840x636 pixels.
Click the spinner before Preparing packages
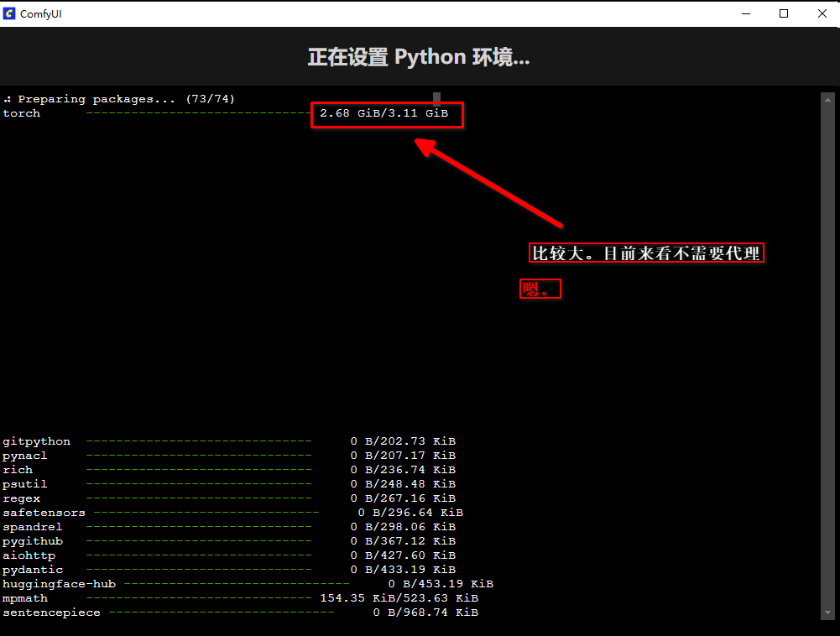[7, 99]
